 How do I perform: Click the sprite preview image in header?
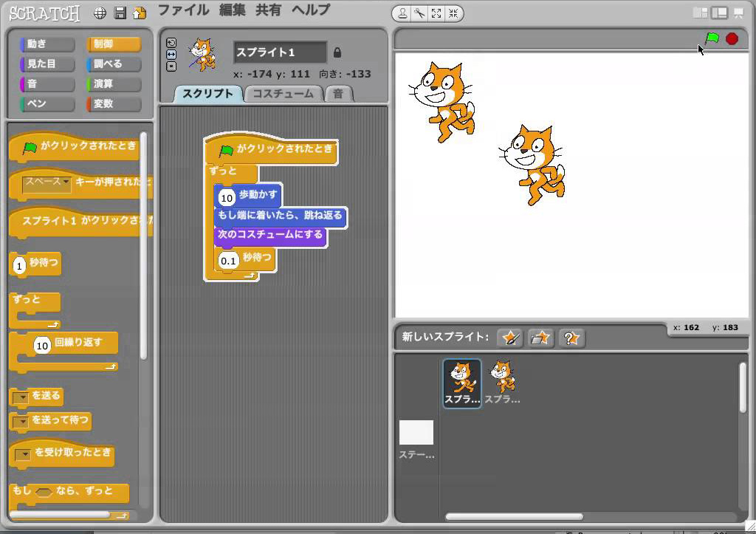point(202,55)
